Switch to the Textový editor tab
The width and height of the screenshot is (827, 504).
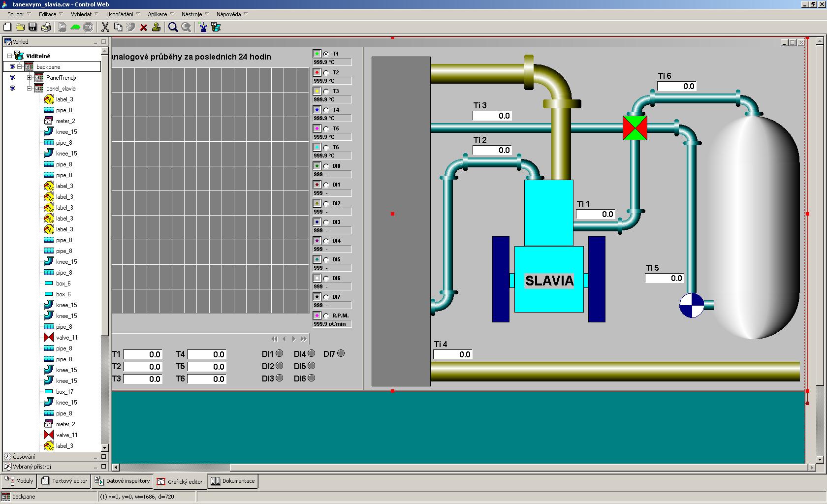coord(64,481)
